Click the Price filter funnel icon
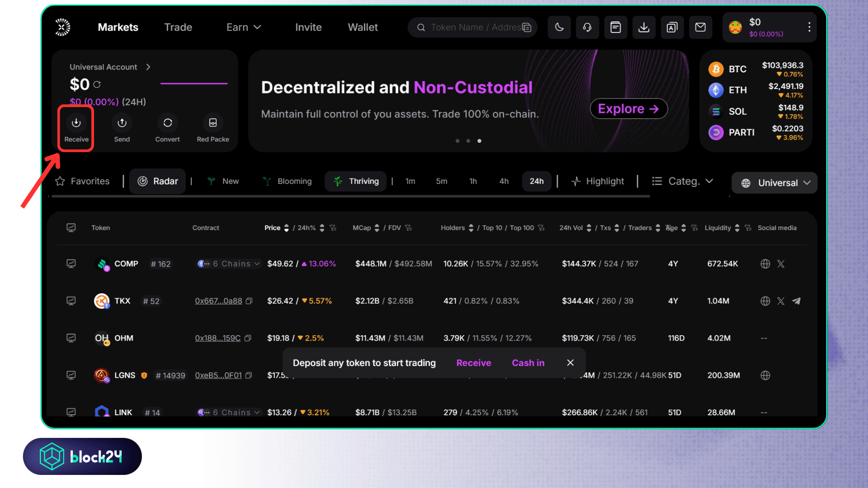The height and width of the screenshot is (488, 868). 333,228
